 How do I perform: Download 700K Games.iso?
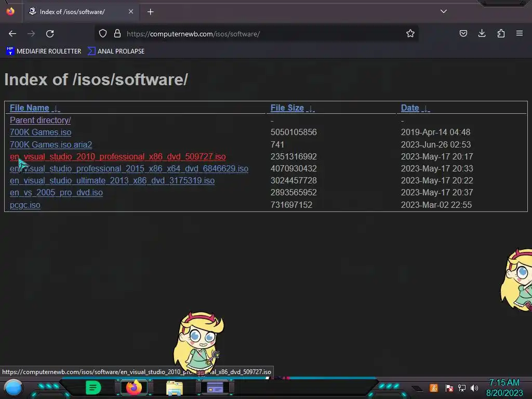click(41, 132)
